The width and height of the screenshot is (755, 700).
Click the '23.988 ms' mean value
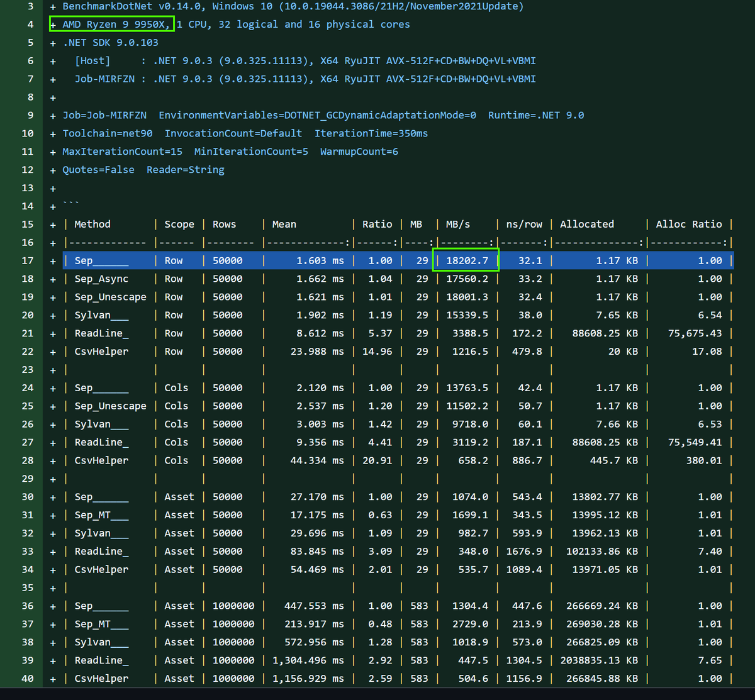pyautogui.click(x=317, y=352)
